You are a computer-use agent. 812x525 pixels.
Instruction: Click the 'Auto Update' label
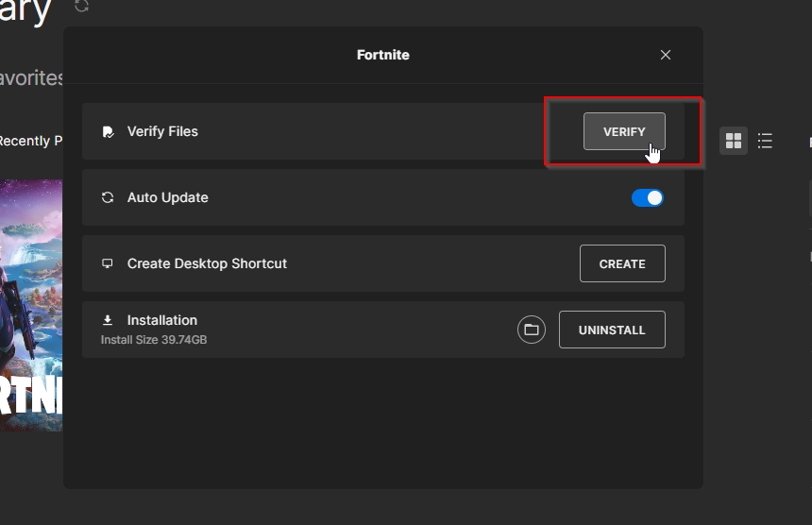(168, 197)
